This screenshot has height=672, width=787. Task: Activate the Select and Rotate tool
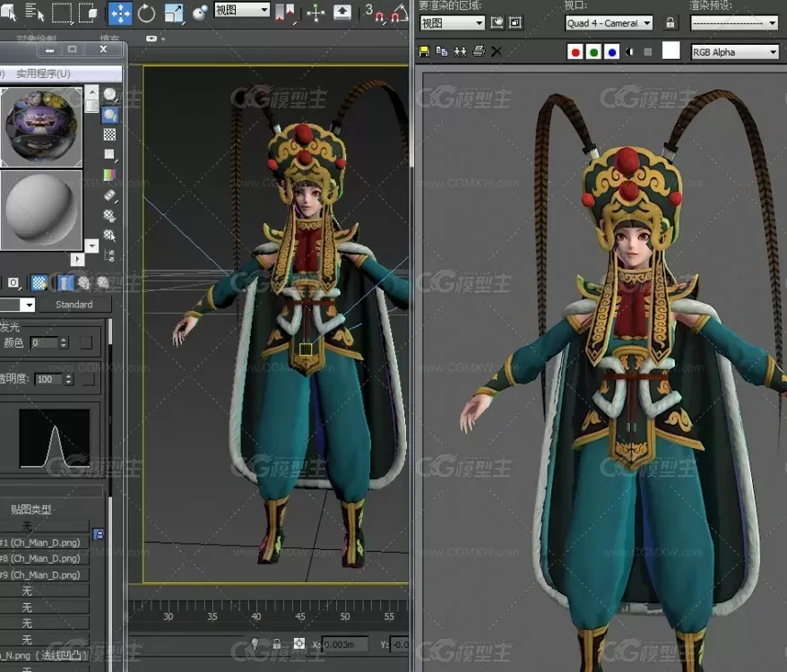pos(146,13)
